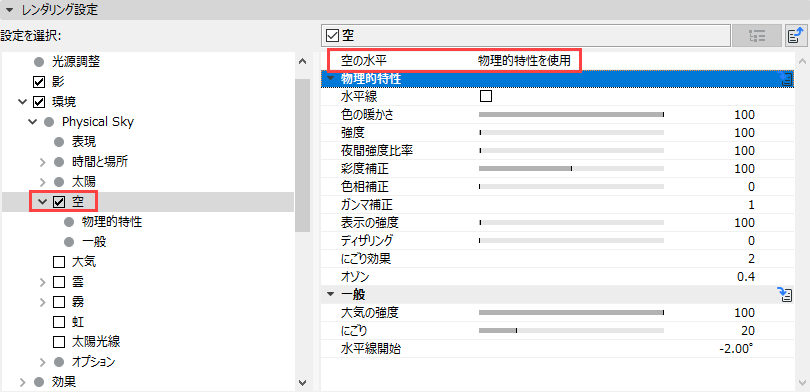The image size is (810, 392).
Task: Click the 彩度補正 value 100
Action: [744, 168]
